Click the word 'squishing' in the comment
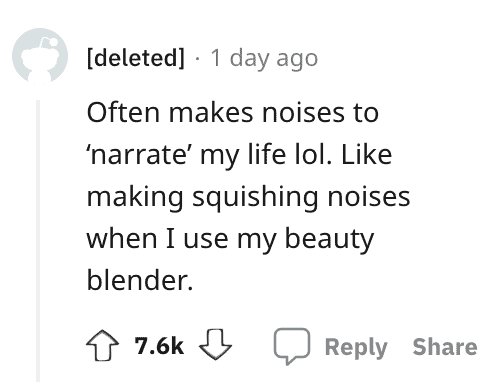496x382 pixels. point(255,198)
